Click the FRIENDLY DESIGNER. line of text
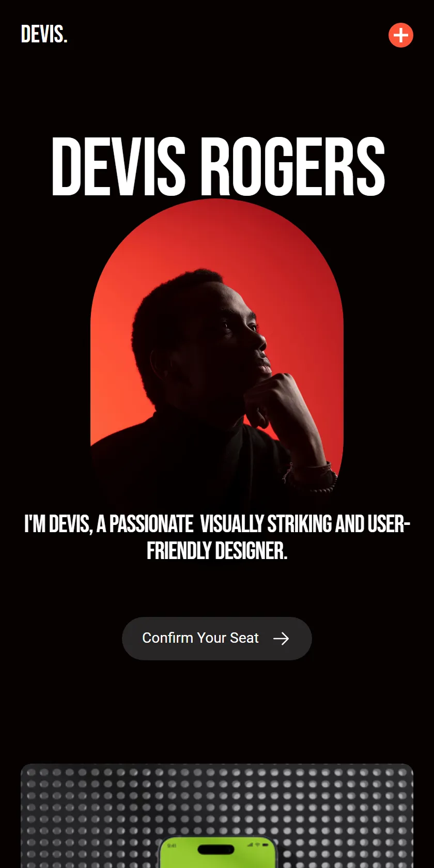Screen dimensions: 434x868 point(217,551)
